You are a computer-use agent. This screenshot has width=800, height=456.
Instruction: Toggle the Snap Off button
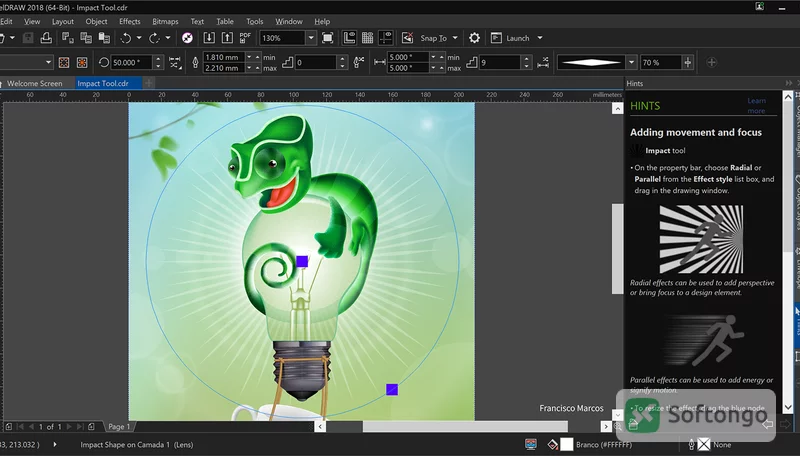tap(407, 38)
